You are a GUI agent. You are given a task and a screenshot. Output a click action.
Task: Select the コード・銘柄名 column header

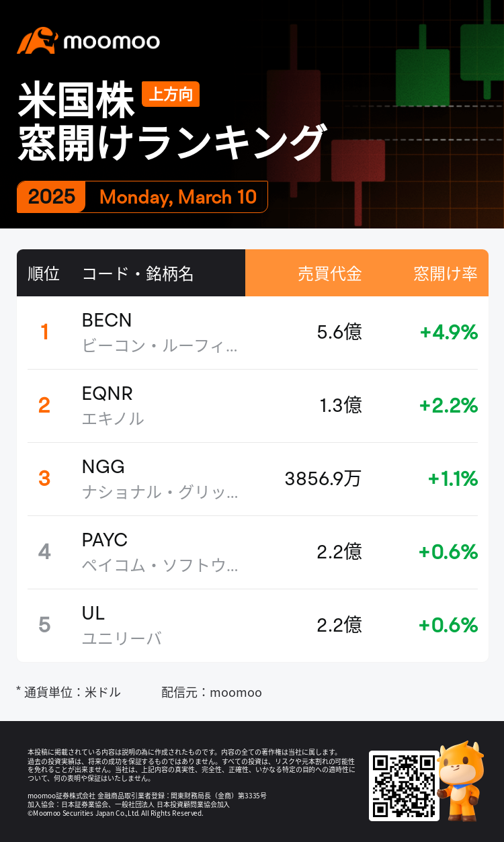point(138,273)
